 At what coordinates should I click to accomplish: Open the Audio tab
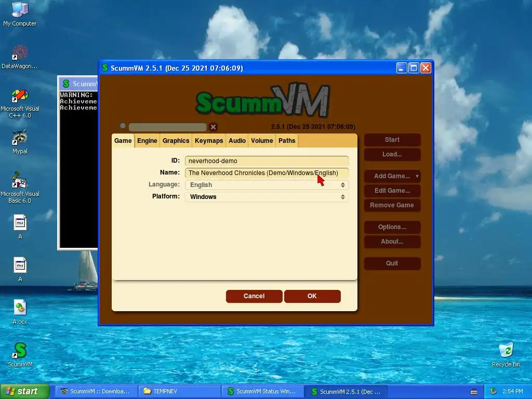(237, 140)
